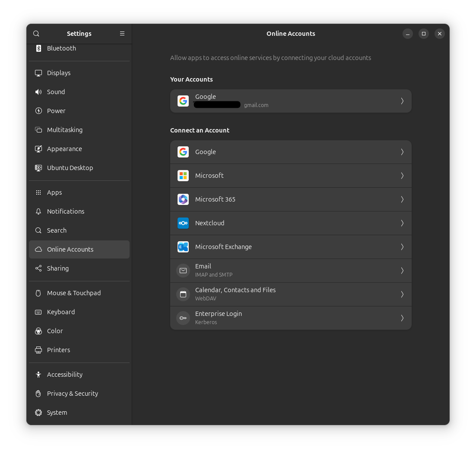Viewport: 476px width, 454px height.
Task: Click the gmail.com account text
Action: pyautogui.click(x=256, y=105)
